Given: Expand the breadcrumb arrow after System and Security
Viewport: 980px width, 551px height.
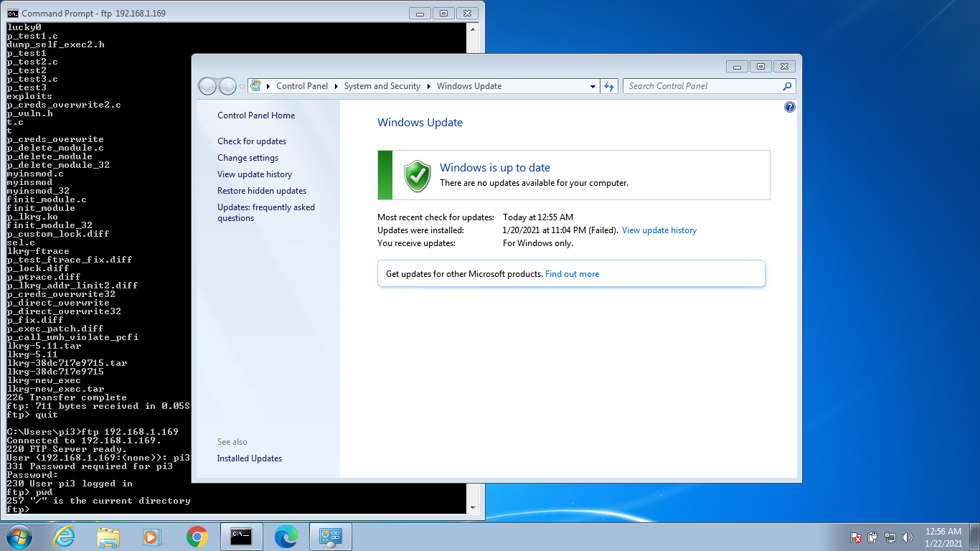Looking at the screenshot, I should [x=429, y=86].
